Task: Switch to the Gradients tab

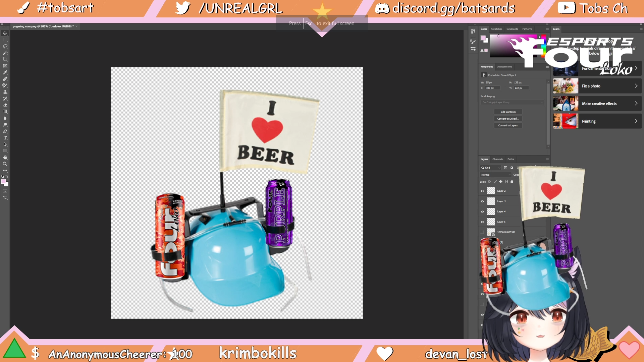Action: click(x=512, y=29)
